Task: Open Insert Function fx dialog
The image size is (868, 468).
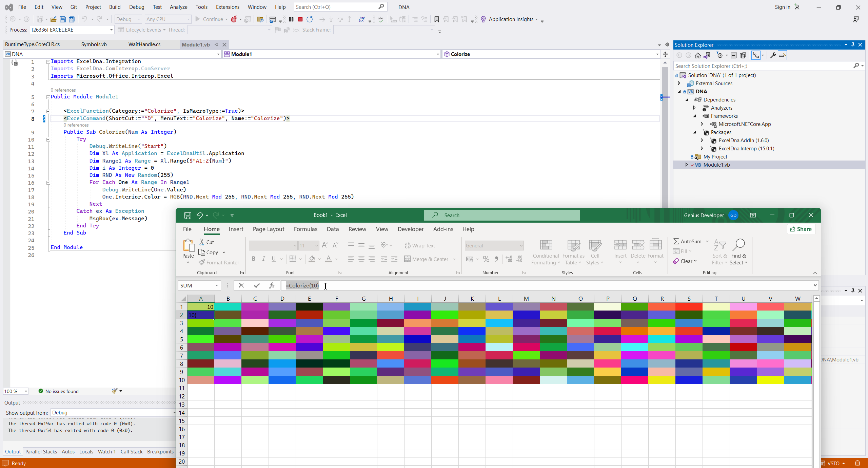Action: (x=272, y=285)
